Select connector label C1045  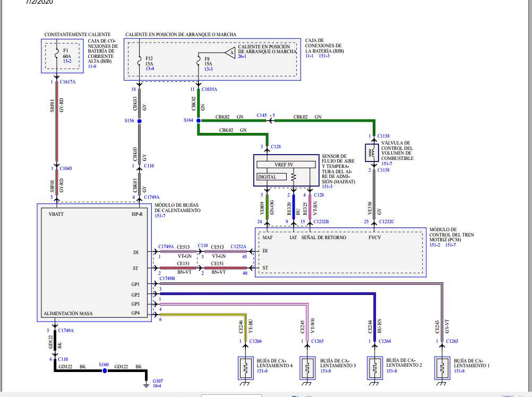tap(66, 168)
